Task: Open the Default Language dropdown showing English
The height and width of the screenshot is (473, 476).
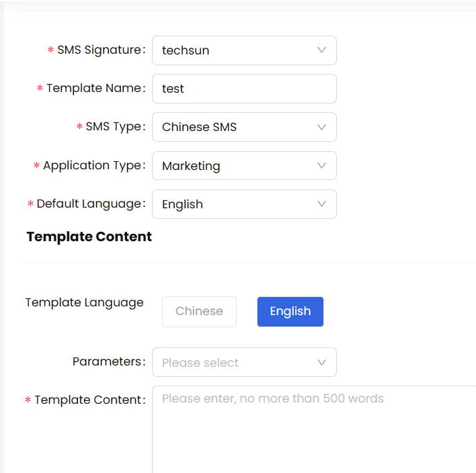Action: click(x=235, y=204)
